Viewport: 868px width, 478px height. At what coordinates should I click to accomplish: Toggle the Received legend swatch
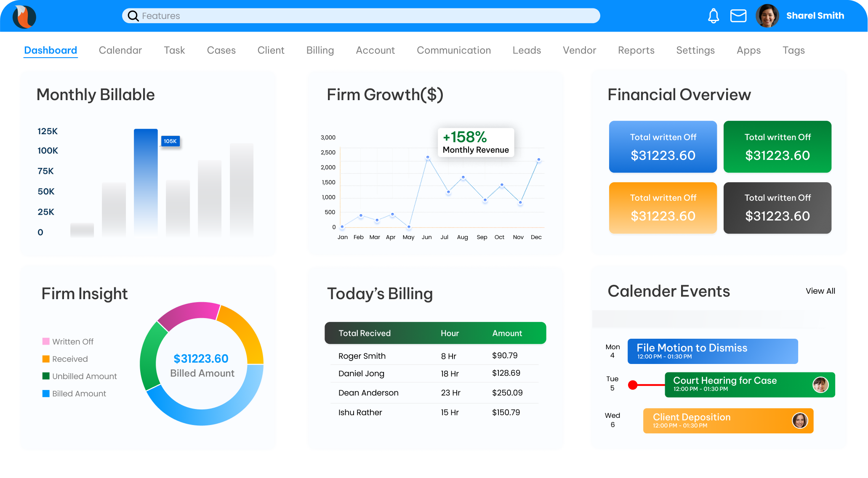coord(46,358)
